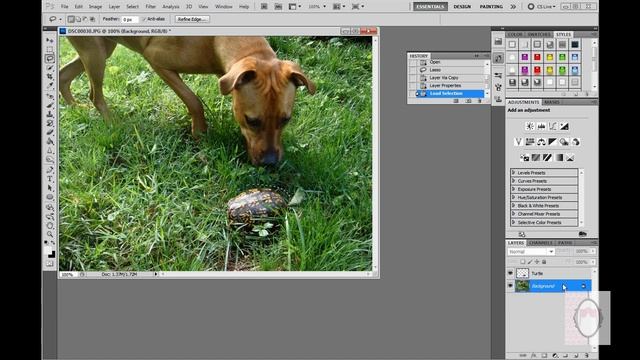640x360 pixels.
Task: Click the Vibrance adjustment icon
Action: (x=518, y=142)
